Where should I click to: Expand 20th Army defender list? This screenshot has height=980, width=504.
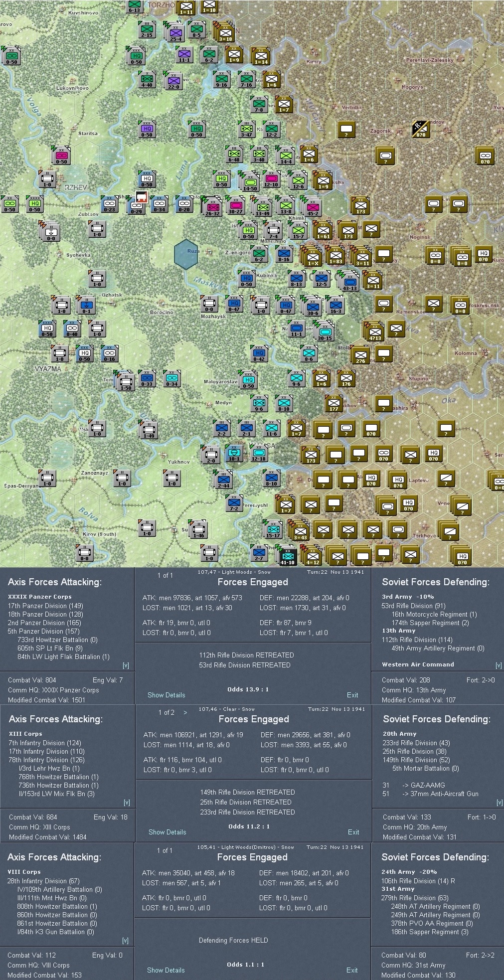pos(500,803)
